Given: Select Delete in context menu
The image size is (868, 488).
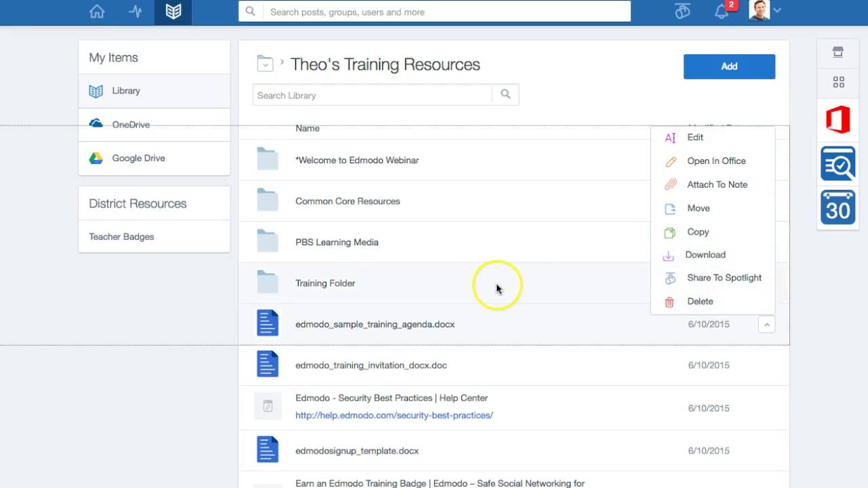Looking at the screenshot, I should point(700,302).
